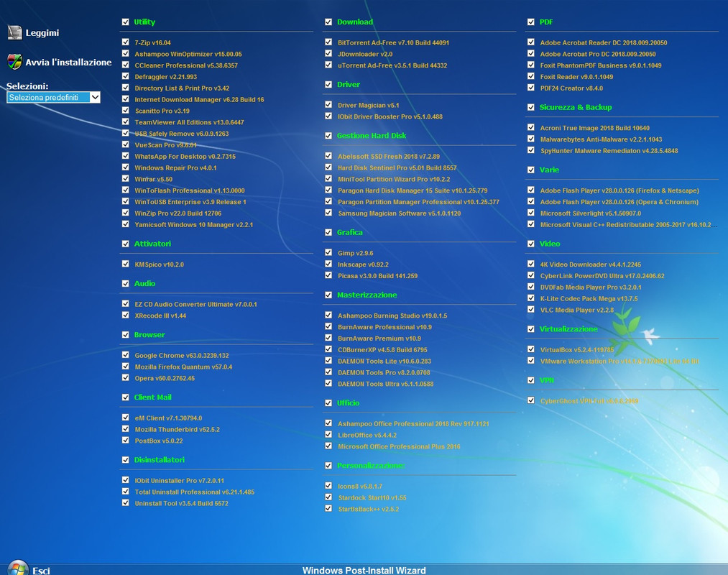The width and height of the screenshot is (728, 575).
Task: Uncheck Driver Magician v5.1
Action: pyautogui.click(x=328, y=104)
